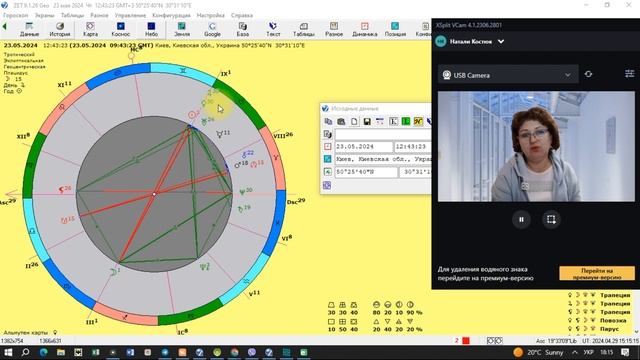Open the Управление menu
Viewport: 640px width, 360px height.
pos(130,15)
